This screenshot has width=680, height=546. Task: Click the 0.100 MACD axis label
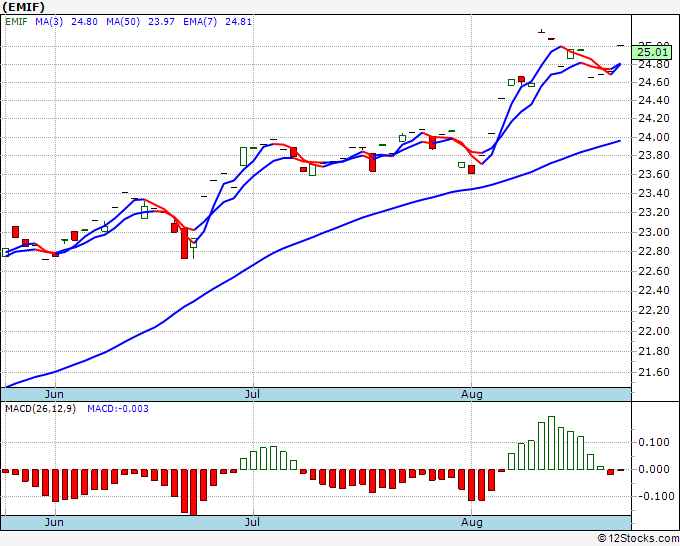654,442
